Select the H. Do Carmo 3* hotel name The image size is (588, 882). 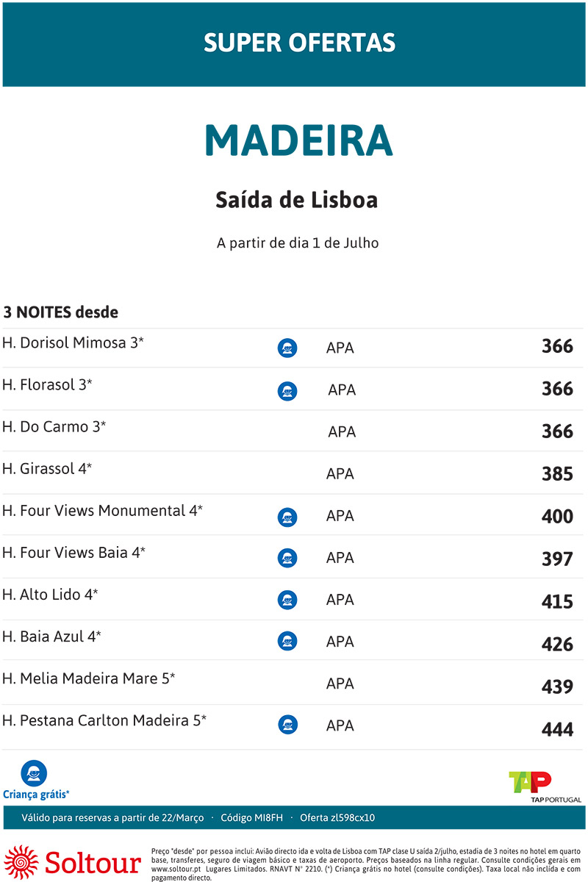point(54,426)
